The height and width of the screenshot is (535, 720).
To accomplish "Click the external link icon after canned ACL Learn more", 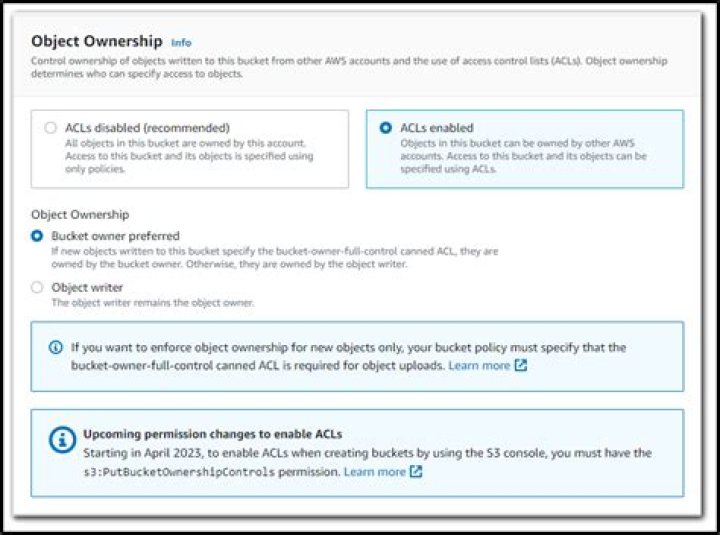I will point(521,366).
